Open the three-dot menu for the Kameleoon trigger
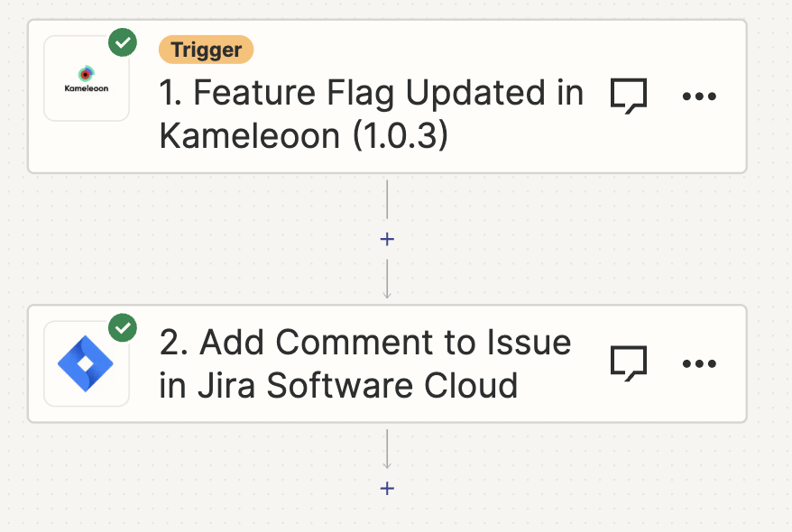The height and width of the screenshot is (532, 792). [x=699, y=96]
